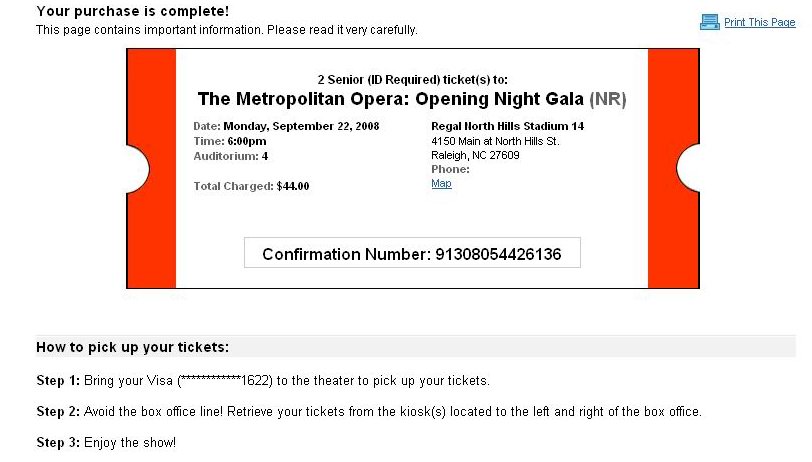Viewport: 812px width, 462px height.
Task: Click the Step 1 Visa card instruction
Action: (x=263, y=381)
